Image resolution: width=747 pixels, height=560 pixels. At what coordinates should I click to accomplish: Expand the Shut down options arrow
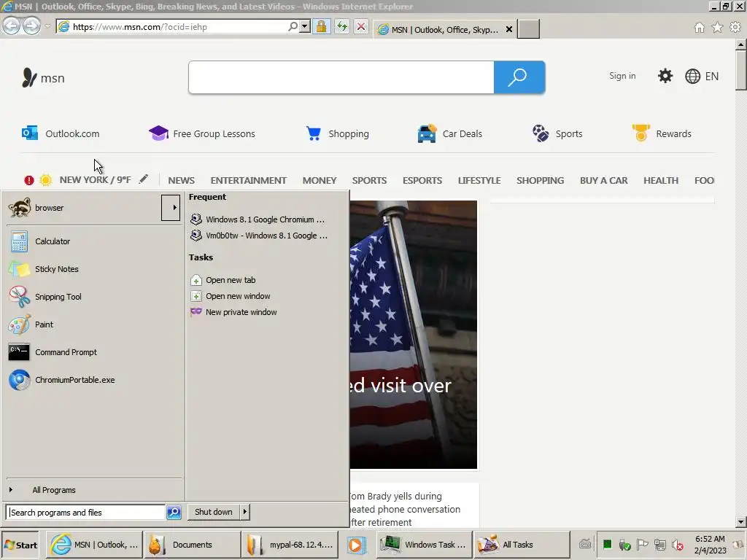coord(245,512)
